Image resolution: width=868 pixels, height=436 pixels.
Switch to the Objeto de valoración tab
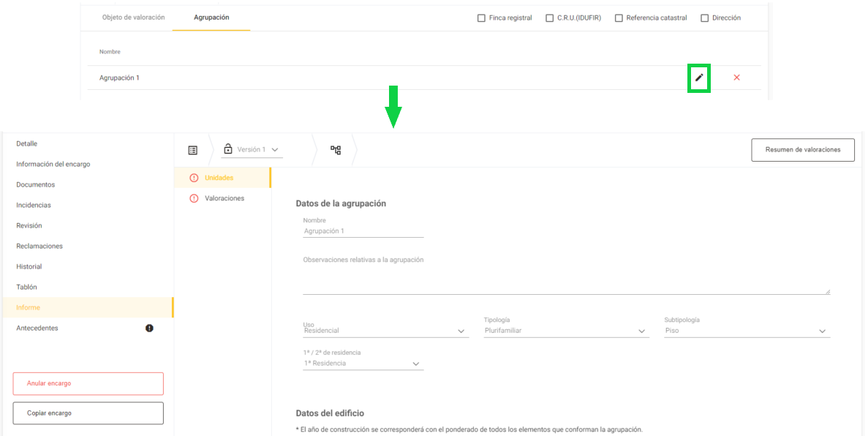point(133,17)
